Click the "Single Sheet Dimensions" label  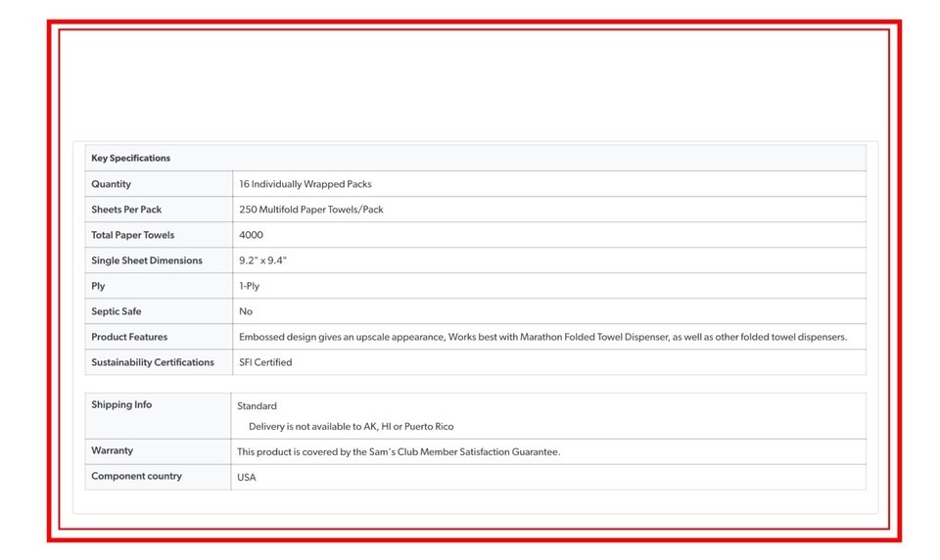coord(147,260)
